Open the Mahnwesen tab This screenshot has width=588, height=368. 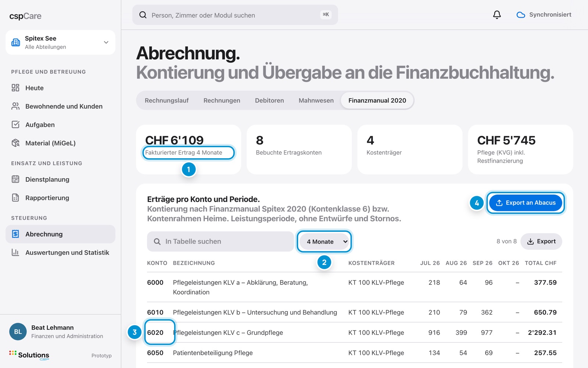[316, 100]
